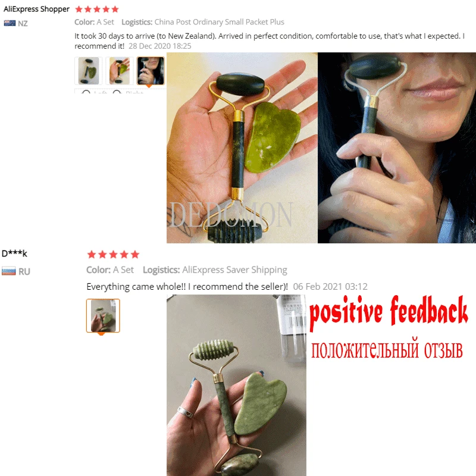Click the '28 Dec 2020 18:25' review date
This screenshot has height=476, width=476.
pos(160,46)
